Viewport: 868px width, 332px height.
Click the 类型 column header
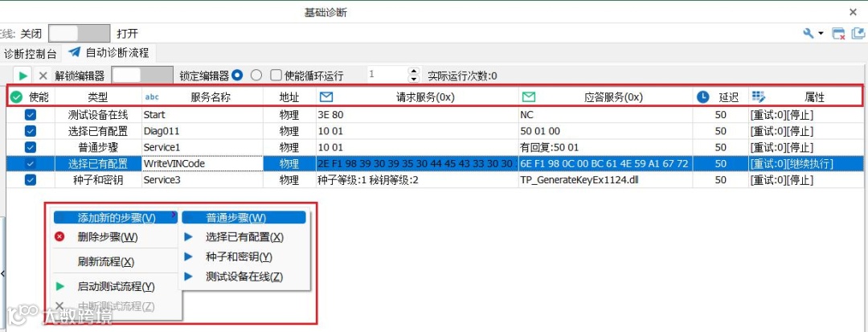(97, 97)
